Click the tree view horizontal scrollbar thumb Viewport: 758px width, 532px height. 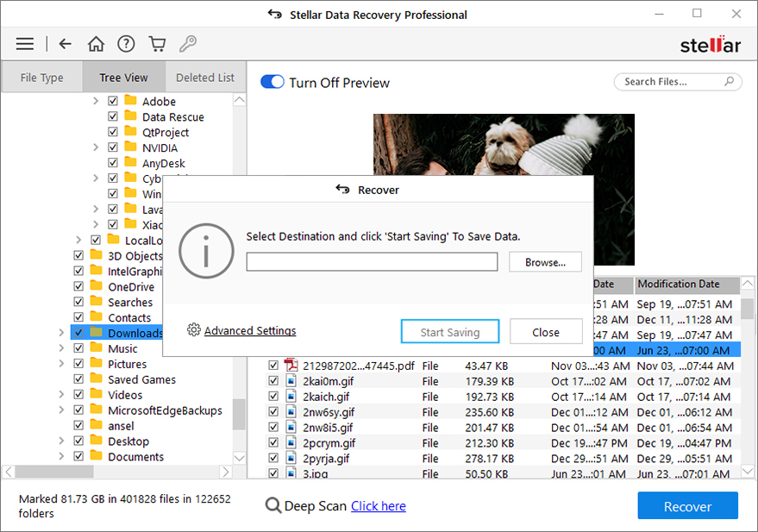pos(54,471)
